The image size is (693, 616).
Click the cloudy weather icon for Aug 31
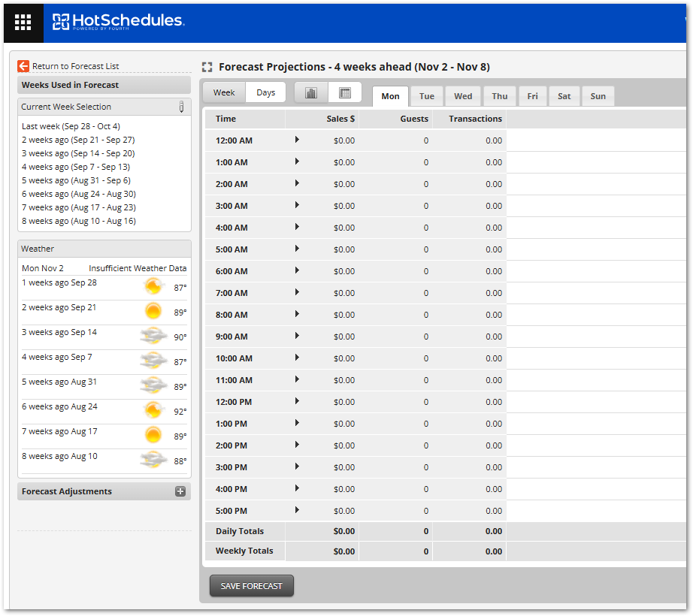(x=153, y=385)
